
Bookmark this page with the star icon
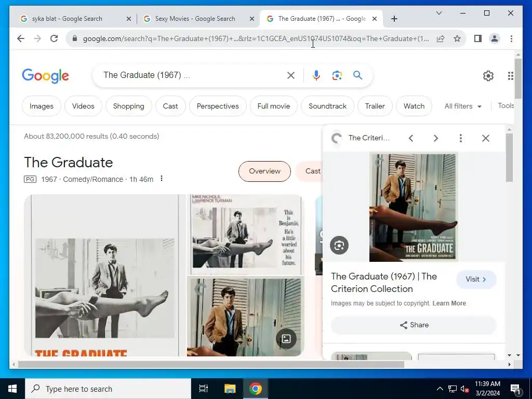click(x=457, y=38)
